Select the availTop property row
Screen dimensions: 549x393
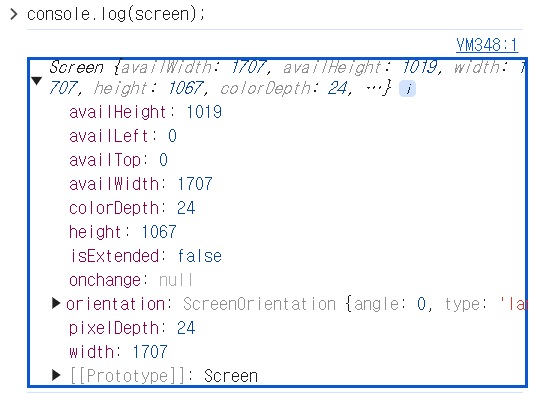coord(118,160)
